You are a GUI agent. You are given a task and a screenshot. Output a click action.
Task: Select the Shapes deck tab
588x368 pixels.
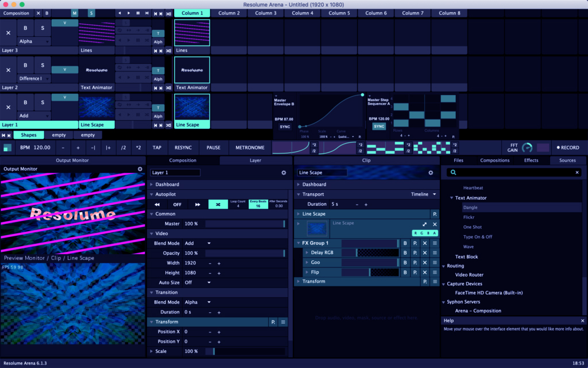coord(29,135)
